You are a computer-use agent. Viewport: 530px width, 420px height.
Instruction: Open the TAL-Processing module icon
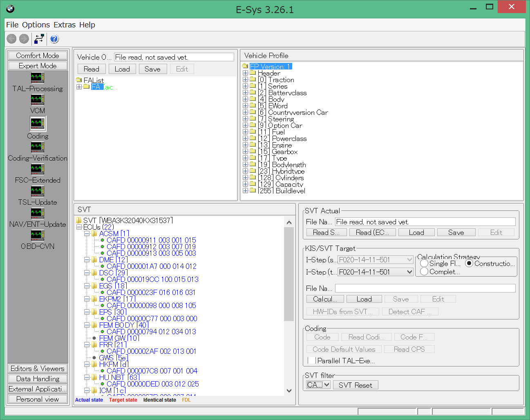(38, 77)
